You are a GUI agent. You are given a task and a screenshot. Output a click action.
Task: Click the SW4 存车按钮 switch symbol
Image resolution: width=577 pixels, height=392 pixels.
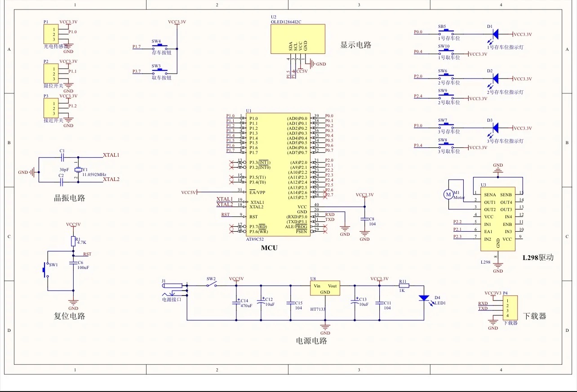tap(160, 45)
